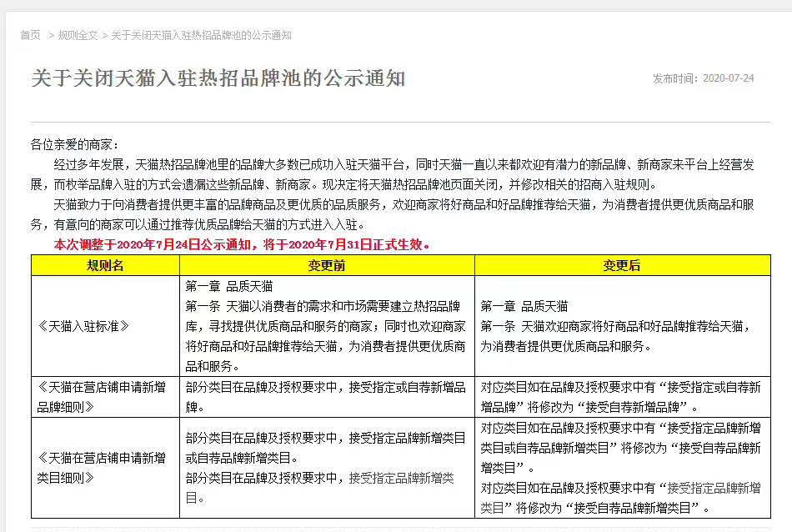The width and height of the screenshot is (792, 532).
Task: Select the red notice 本次调整于2020年7月24日公示通知
Action: click(242, 245)
